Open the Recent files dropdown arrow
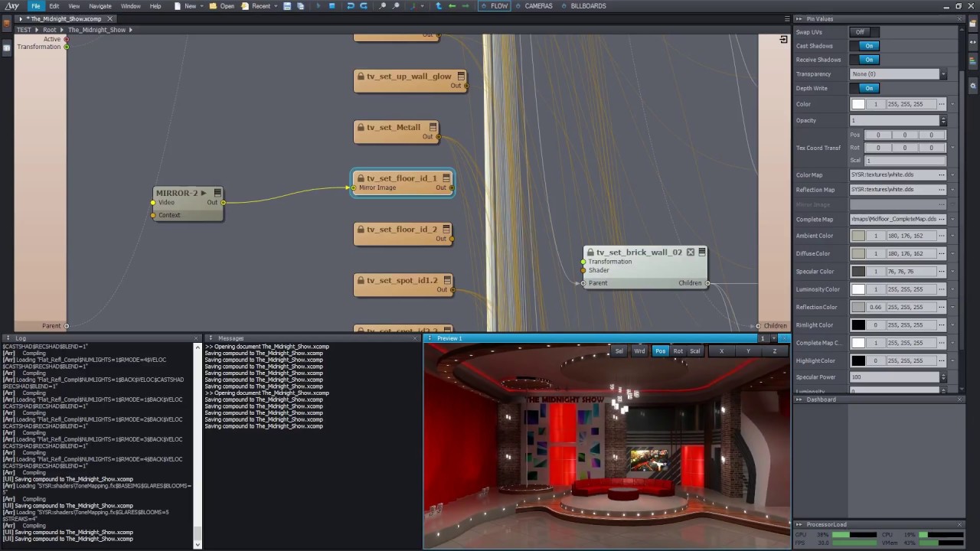 pos(276,6)
